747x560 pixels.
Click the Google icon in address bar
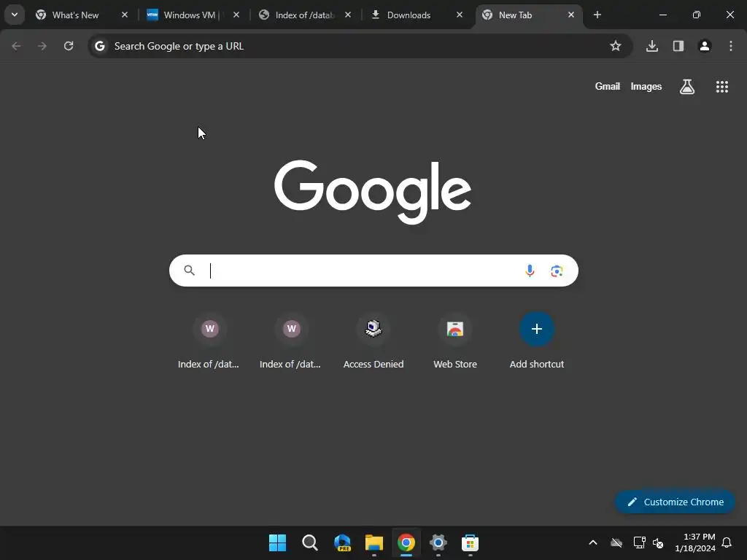pos(99,46)
